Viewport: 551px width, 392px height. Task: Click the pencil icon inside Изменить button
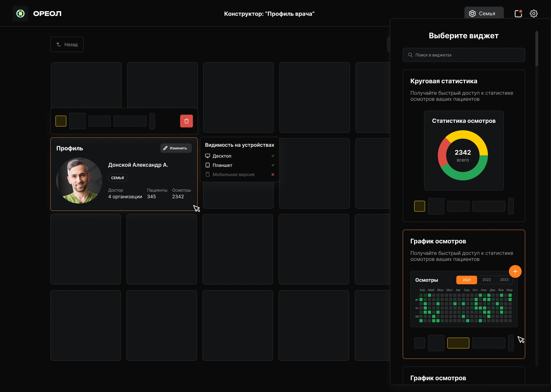pyautogui.click(x=165, y=148)
